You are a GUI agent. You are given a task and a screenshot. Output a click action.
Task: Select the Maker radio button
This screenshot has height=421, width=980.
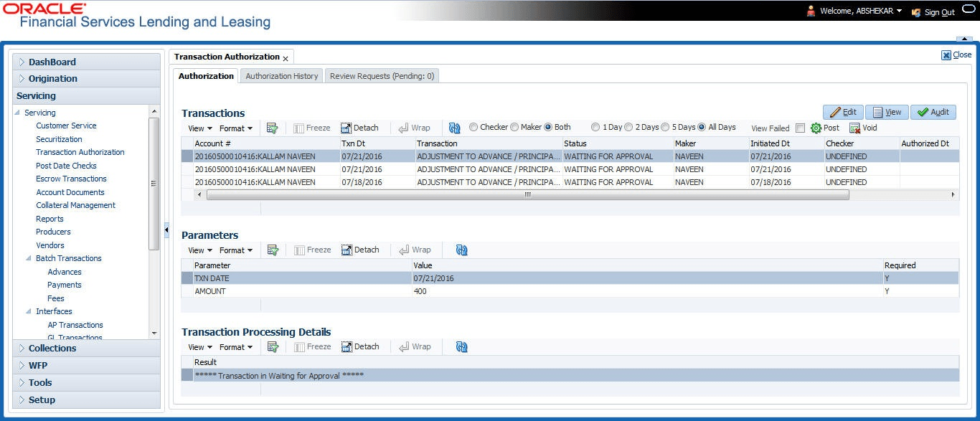(514, 127)
